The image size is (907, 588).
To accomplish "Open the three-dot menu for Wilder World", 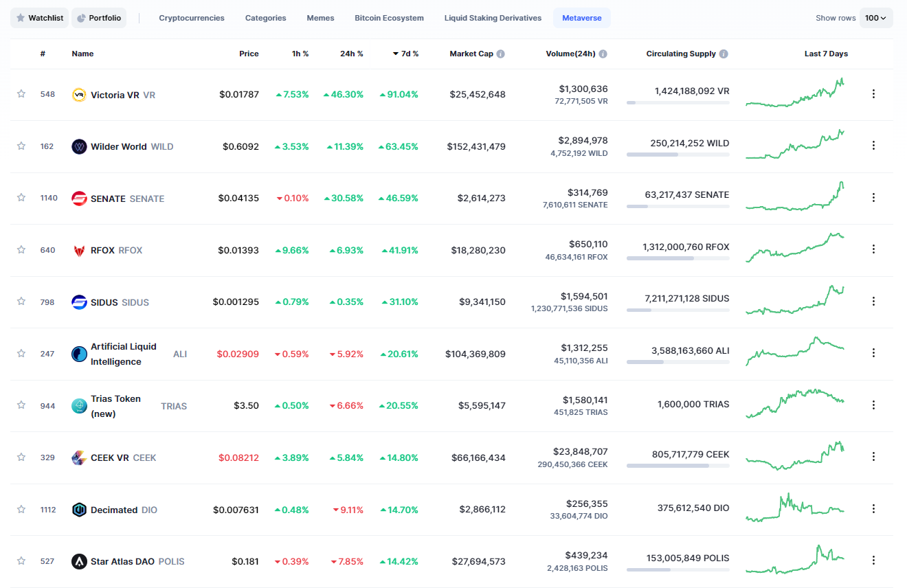I will point(873,146).
